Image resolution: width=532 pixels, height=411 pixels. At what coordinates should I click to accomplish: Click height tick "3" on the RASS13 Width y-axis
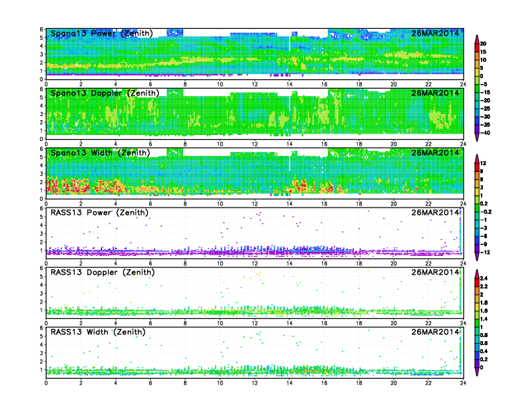42,353
